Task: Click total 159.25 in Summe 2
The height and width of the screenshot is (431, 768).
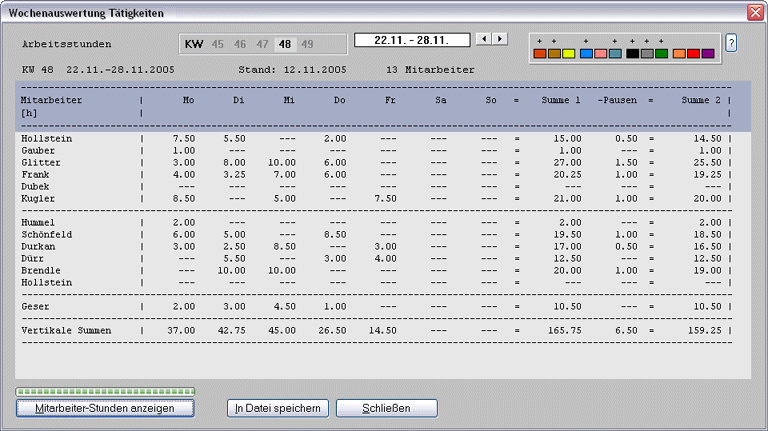Action: click(x=705, y=331)
